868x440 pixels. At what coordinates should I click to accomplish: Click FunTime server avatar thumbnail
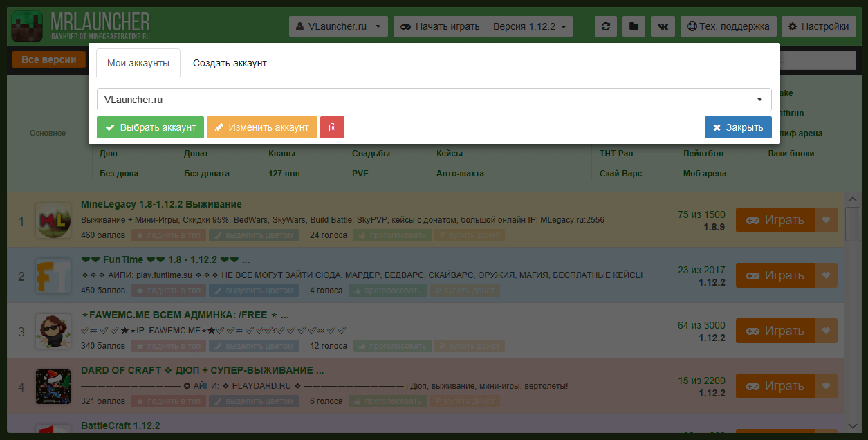tap(53, 276)
